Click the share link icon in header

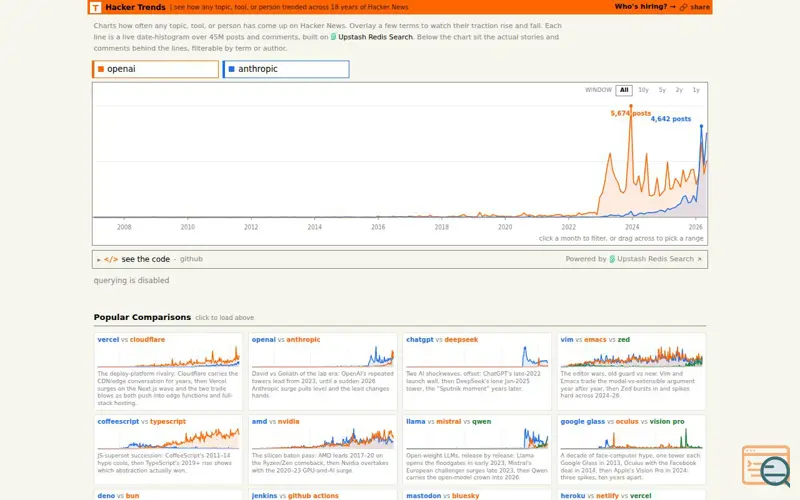click(684, 7)
